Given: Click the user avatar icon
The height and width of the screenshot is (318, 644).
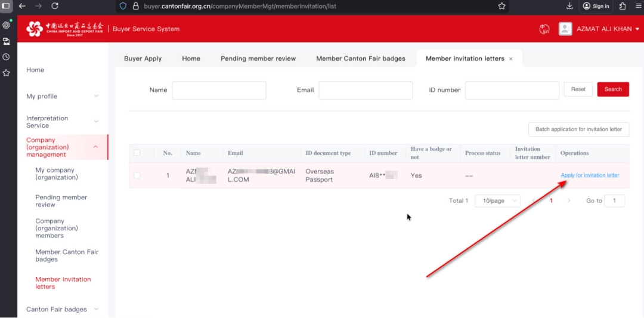Looking at the screenshot, I should (x=565, y=29).
